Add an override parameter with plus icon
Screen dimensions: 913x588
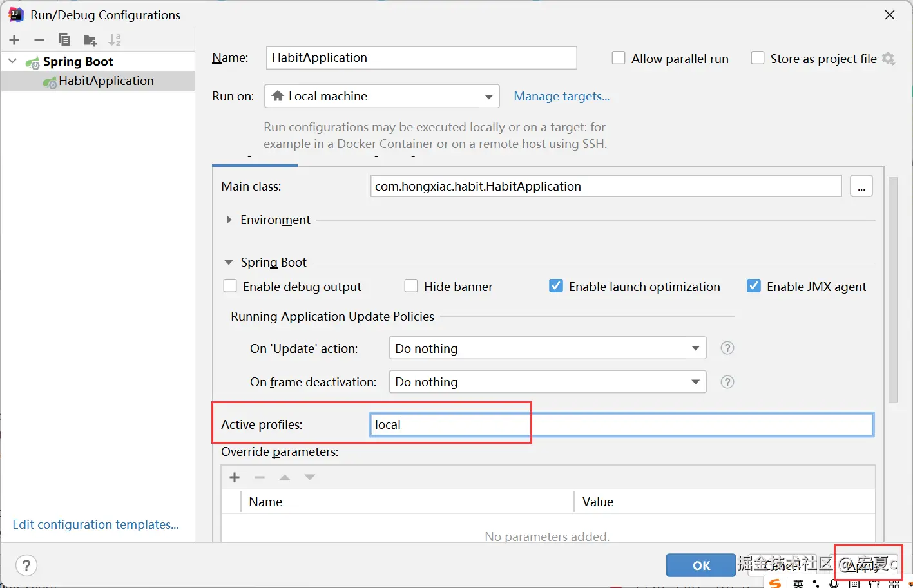(235, 477)
